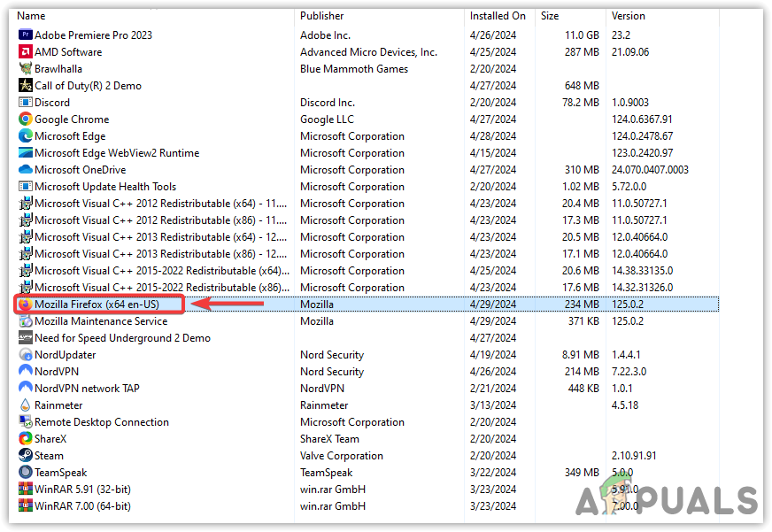Click the Microsoft Update Health Tools icon
Screen dimensions: 772x532
26,186
